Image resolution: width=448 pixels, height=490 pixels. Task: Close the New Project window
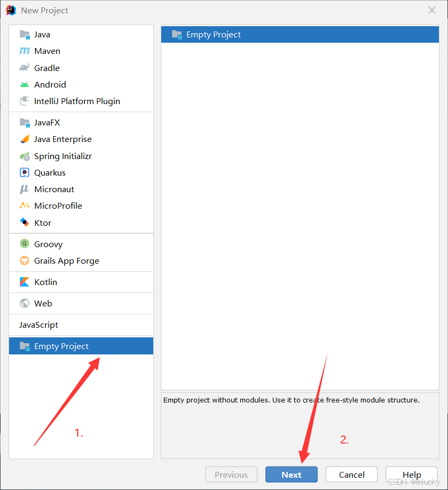point(432,10)
